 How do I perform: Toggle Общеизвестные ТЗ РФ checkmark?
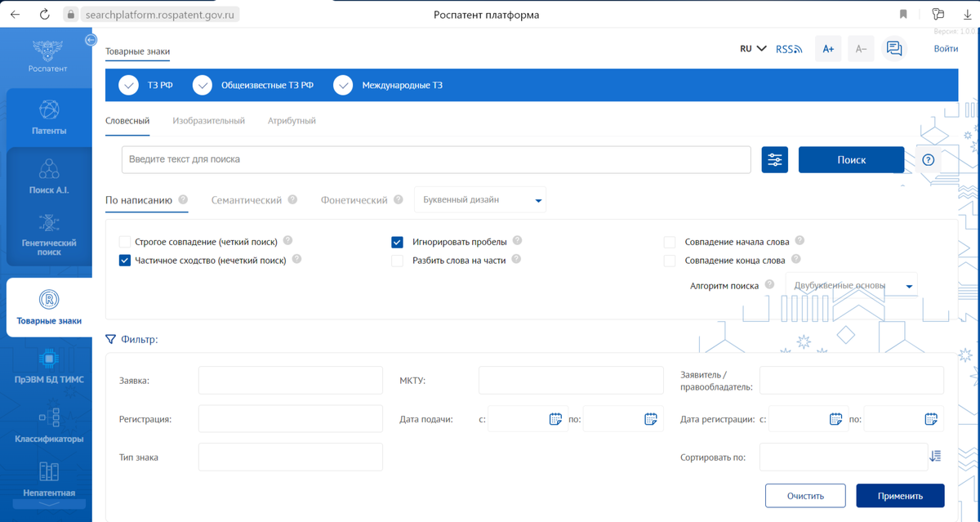[203, 85]
